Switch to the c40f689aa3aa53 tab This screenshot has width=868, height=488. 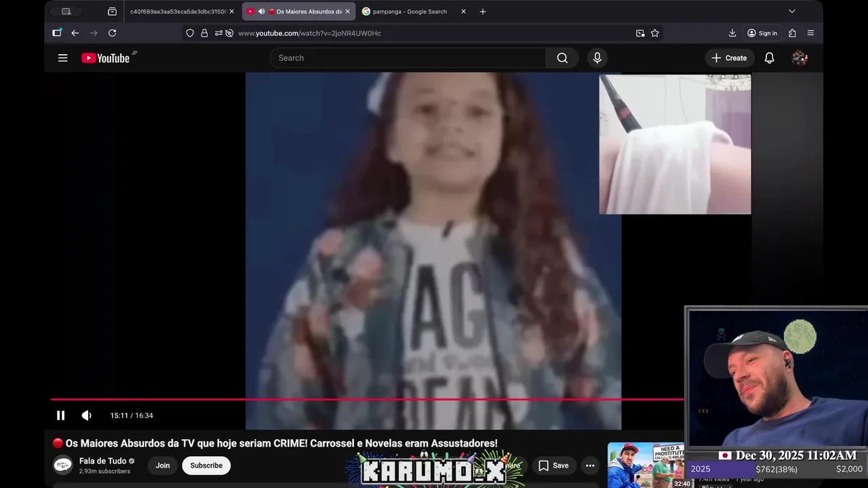tap(178, 12)
